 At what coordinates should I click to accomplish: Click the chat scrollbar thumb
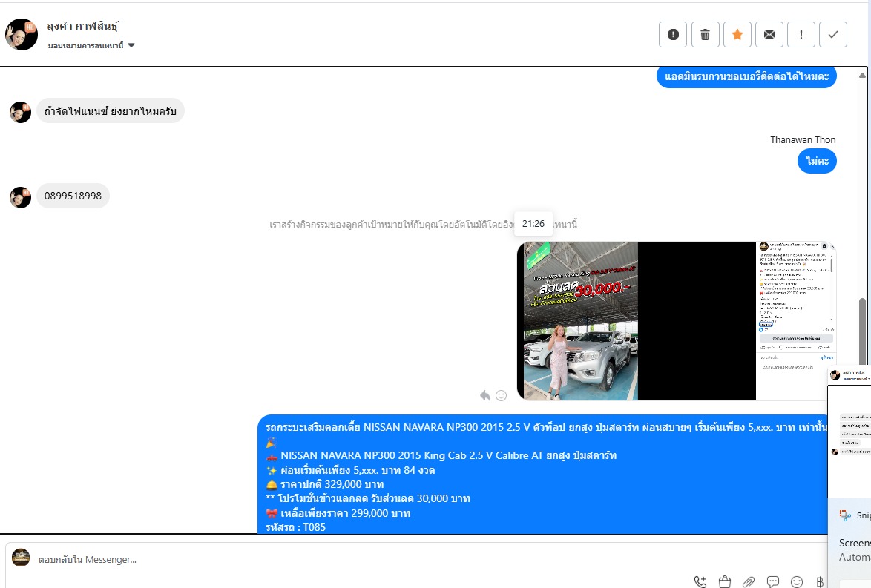click(x=862, y=331)
